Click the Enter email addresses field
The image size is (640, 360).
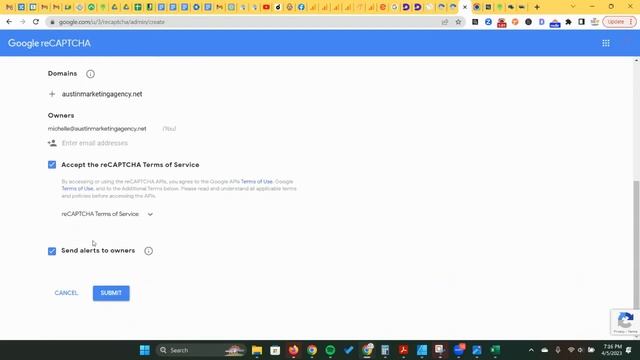click(x=95, y=143)
